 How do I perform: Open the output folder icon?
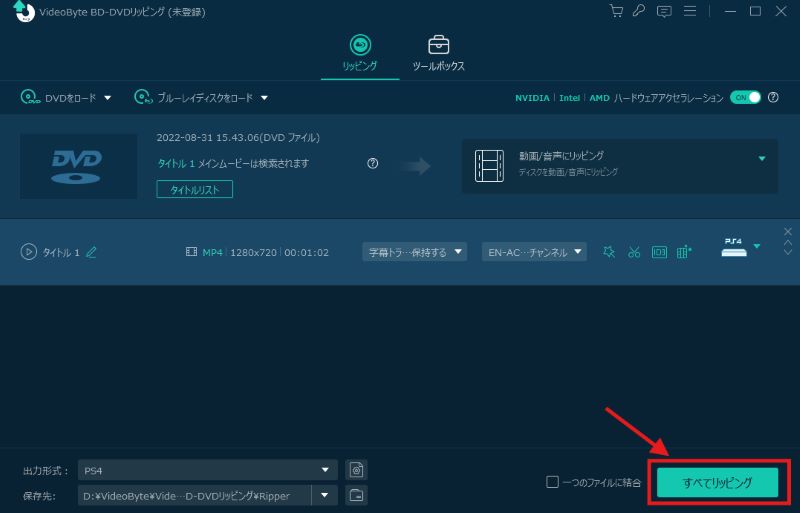pyautogui.click(x=356, y=495)
